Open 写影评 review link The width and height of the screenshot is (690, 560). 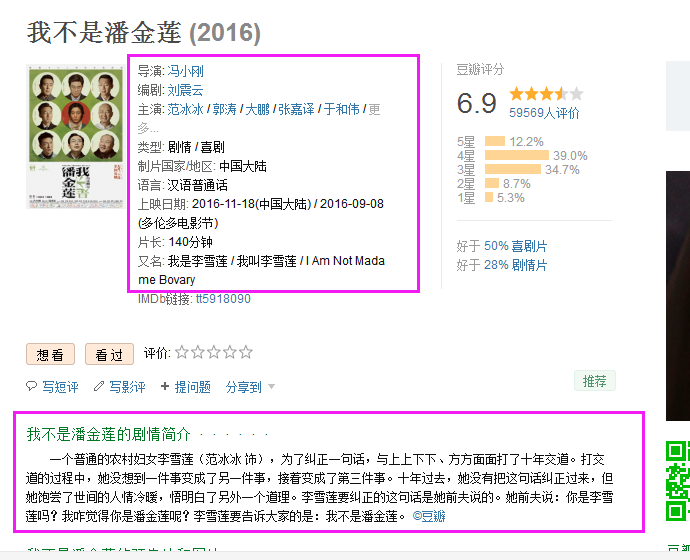click(x=127, y=387)
